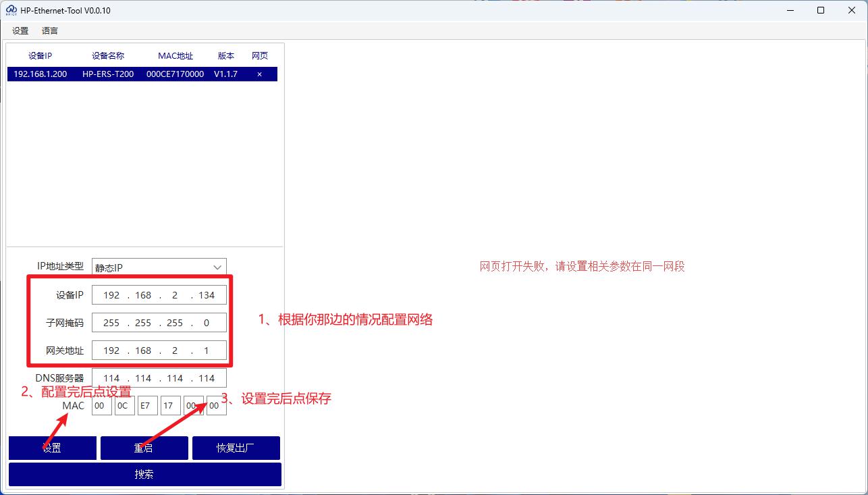This screenshot has width=868, height=495.
Task: Click the 网关地址 gateway field
Action: pyautogui.click(x=159, y=350)
